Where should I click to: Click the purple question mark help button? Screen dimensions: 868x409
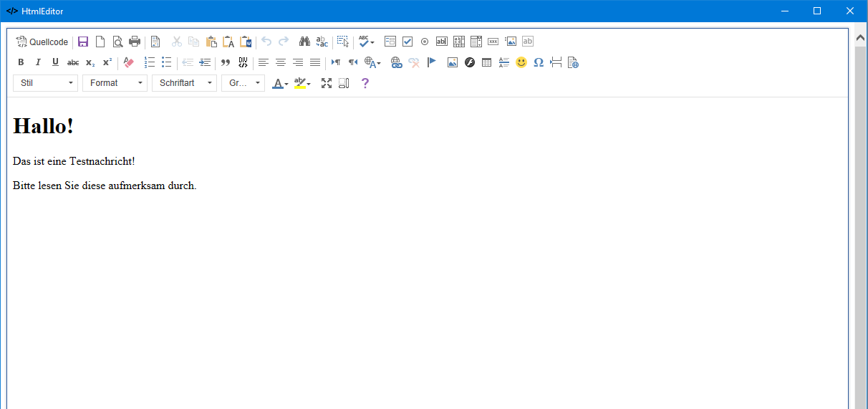pos(365,83)
